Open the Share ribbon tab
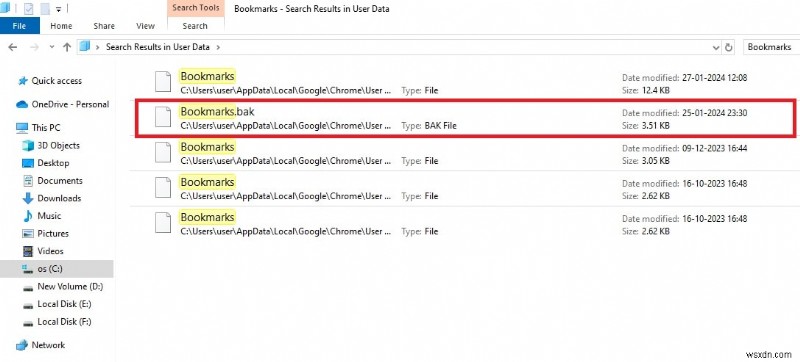 pyautogui.click(x=104, y=26)
